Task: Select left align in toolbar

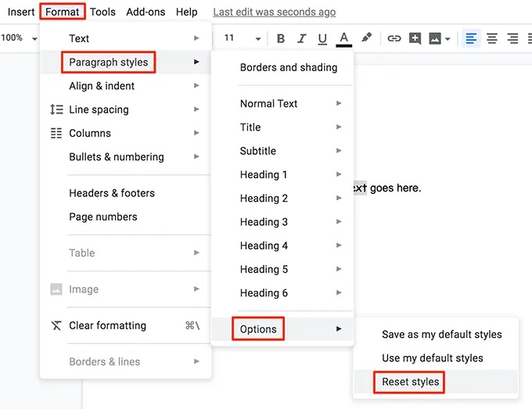Action: [471, 38]
